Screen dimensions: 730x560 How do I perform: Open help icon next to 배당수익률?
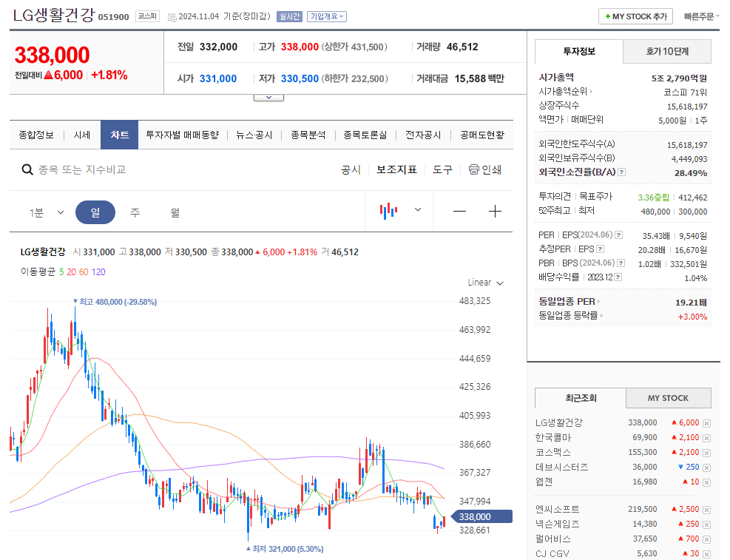pos(618,277)
